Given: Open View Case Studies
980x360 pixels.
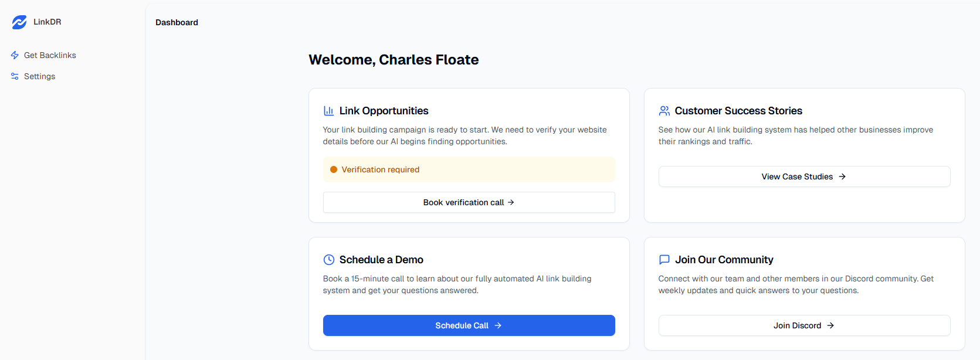Looking at the screenshot, I should pyautogui.click(x=804, y=176).
